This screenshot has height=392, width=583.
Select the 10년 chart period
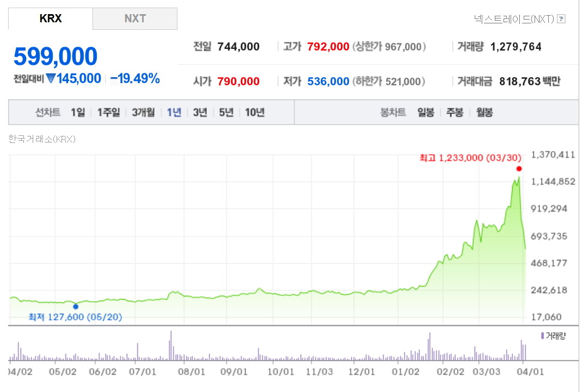coord(255,113)
